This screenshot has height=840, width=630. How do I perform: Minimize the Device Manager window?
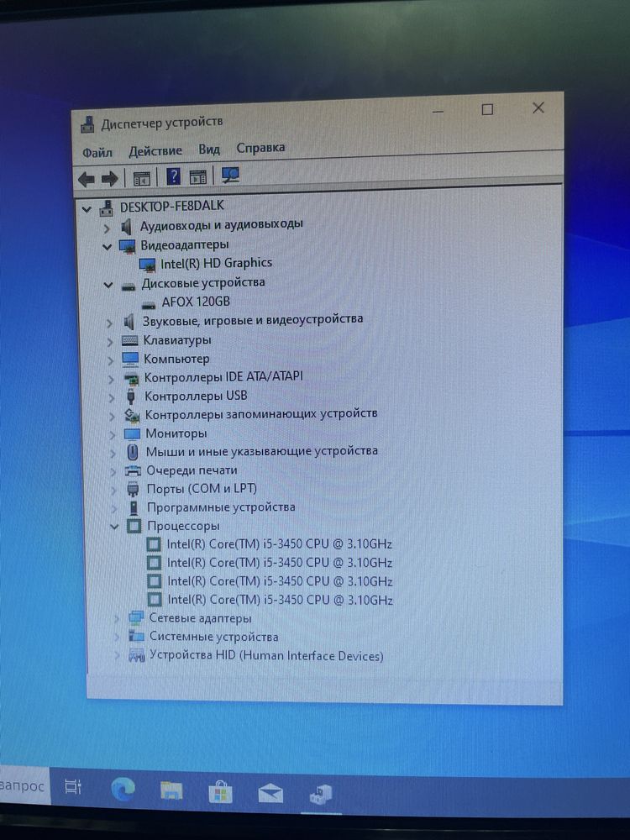pyautogui.click(x=438, y=112)
